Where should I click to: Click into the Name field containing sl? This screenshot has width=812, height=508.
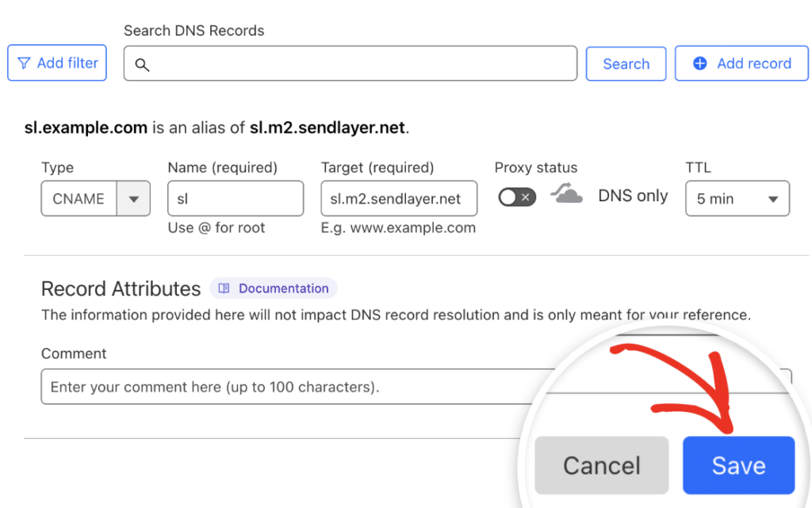[x=236, y=199]
